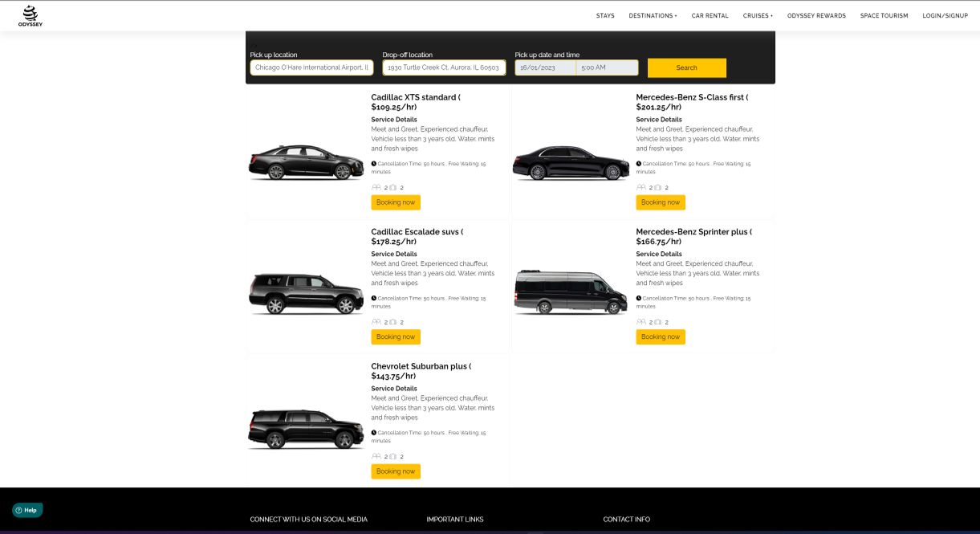Click Service Details on Sprinter card
Viewport: 980px width, 534px height.
(659, 254)
